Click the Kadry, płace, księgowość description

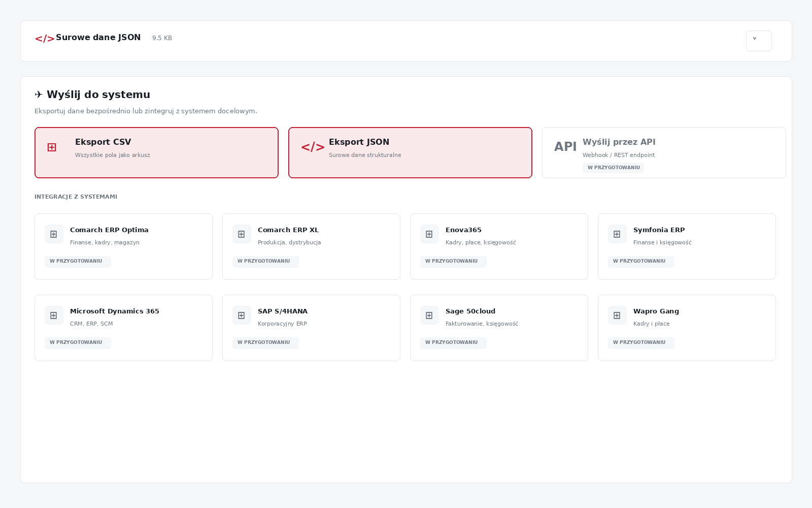(481, 243)
